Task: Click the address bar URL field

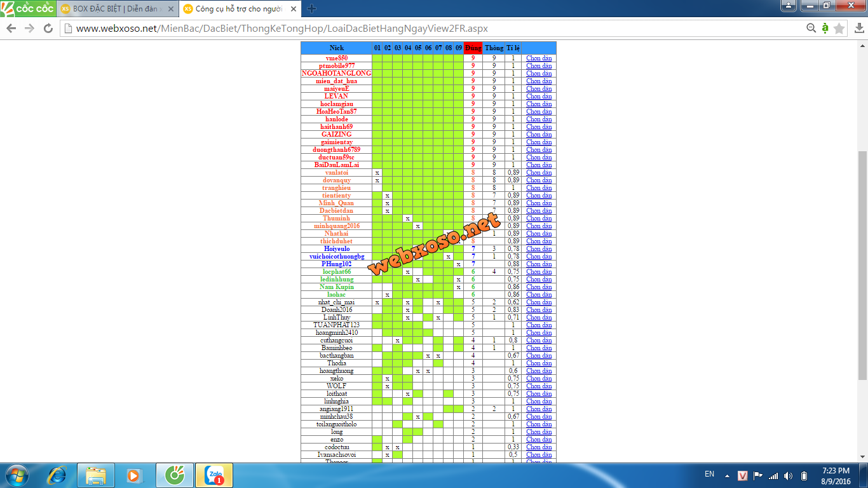Action: (432, 28)
